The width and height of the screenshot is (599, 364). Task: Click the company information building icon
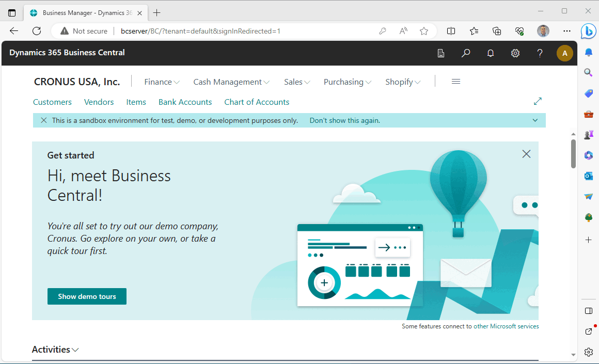tap(441, 53)
